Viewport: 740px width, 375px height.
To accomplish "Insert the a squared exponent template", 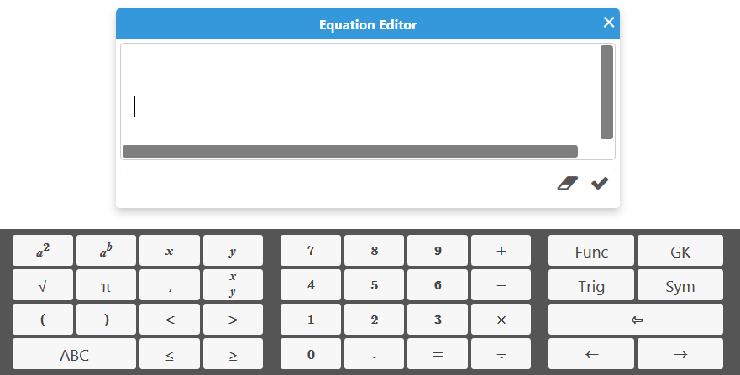I will (43, 251).
